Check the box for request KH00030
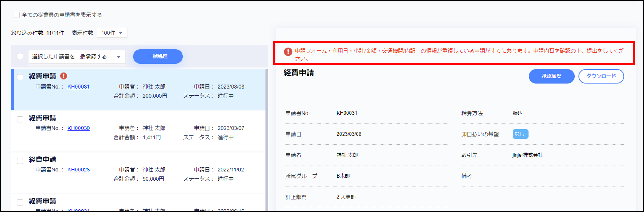This screenshot has height=212, width=644. [20, 119]
